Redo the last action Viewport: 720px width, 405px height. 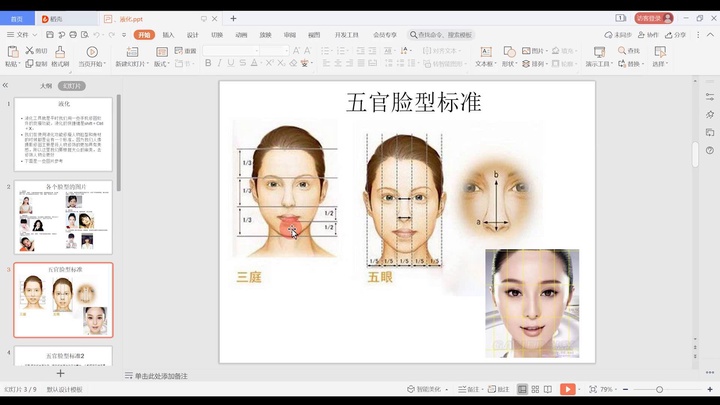pyautogui.click(x=112, y=35)
